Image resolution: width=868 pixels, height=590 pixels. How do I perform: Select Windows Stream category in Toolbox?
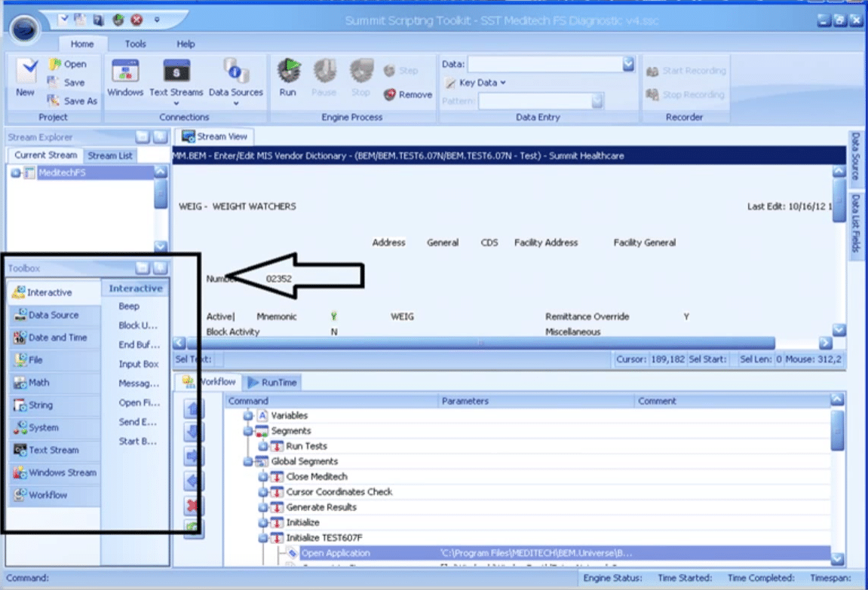tap(54, 472)
